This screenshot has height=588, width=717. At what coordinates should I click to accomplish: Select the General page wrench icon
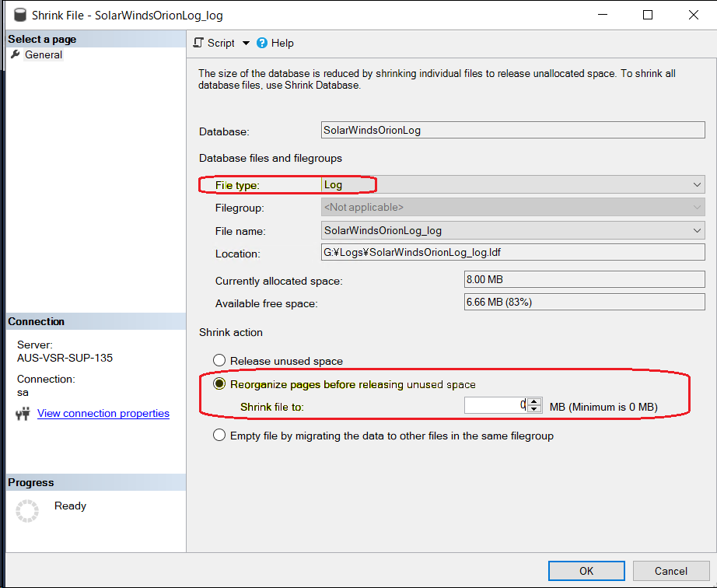(15, 54)
